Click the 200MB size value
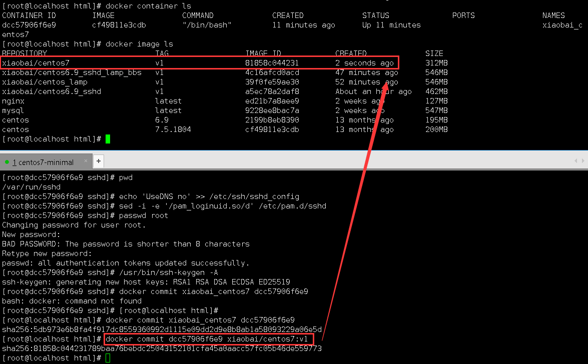The image size is (588, 364). coord(436,129)
